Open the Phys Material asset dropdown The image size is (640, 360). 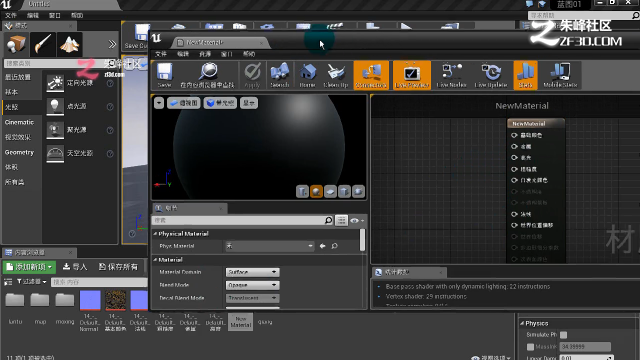tap(270, 246)
